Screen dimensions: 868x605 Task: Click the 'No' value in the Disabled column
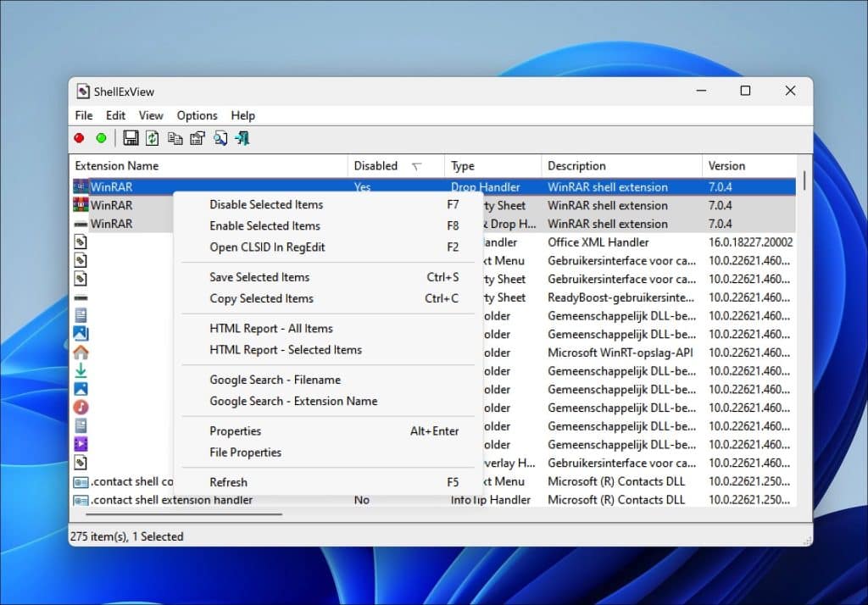pos(361,500)
